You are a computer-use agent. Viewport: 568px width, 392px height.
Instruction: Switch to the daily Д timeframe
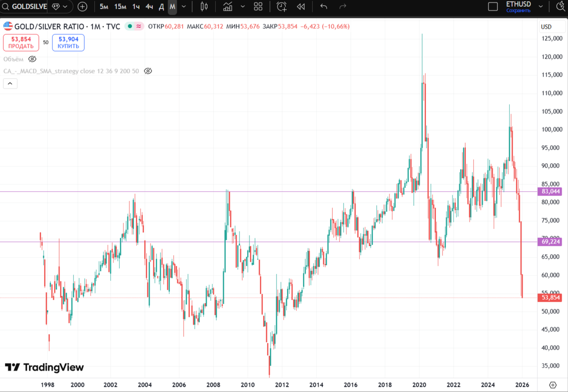tap(161, 7)
